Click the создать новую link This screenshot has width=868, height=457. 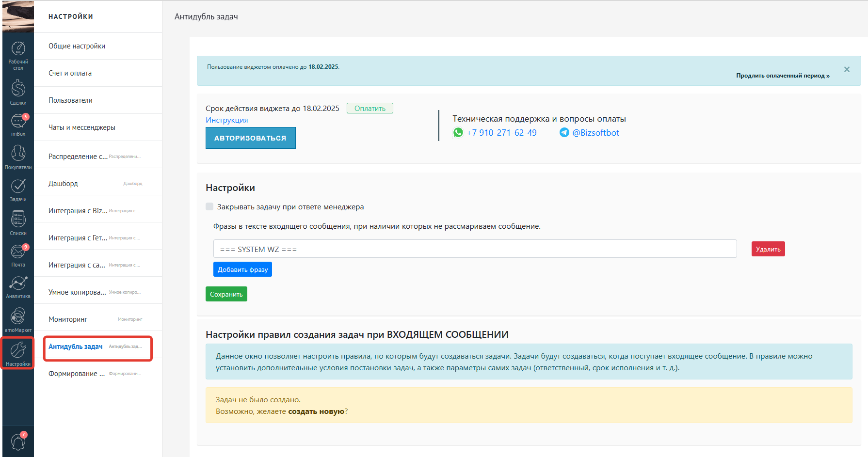pyautogui.click(x=316, y=411)
